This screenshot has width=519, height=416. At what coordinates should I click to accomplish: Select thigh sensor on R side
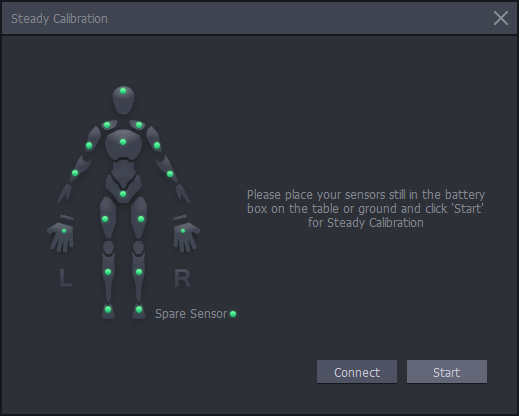point(141,219)
